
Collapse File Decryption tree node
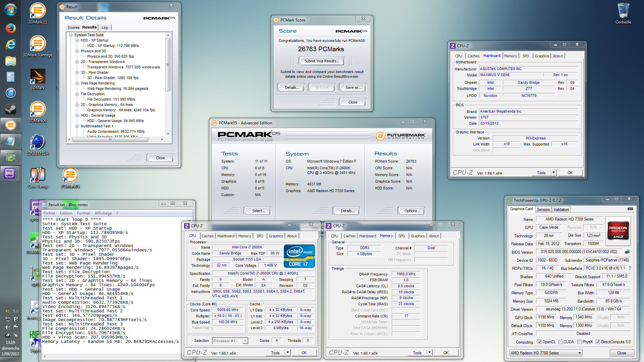coord(77,94)
